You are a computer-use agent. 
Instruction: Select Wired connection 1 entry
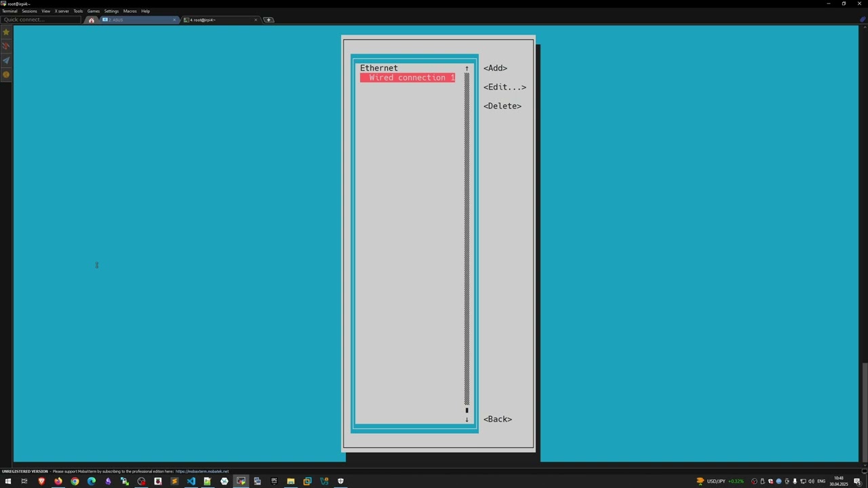[408, 77]
